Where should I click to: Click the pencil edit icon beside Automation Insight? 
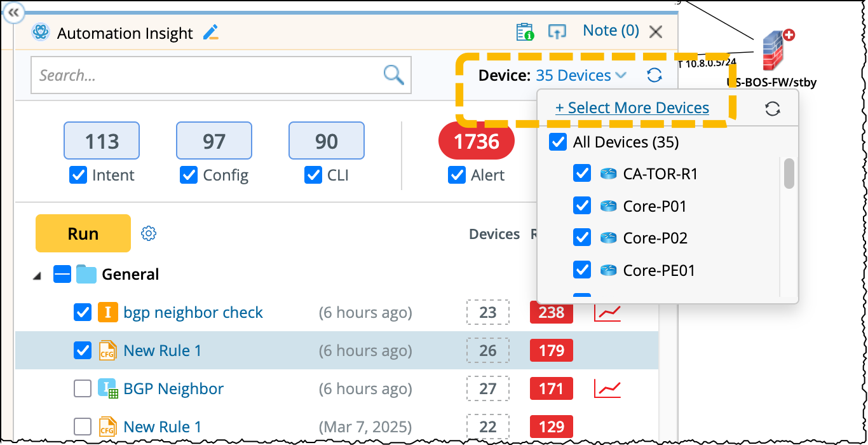[x=210, y=32]
